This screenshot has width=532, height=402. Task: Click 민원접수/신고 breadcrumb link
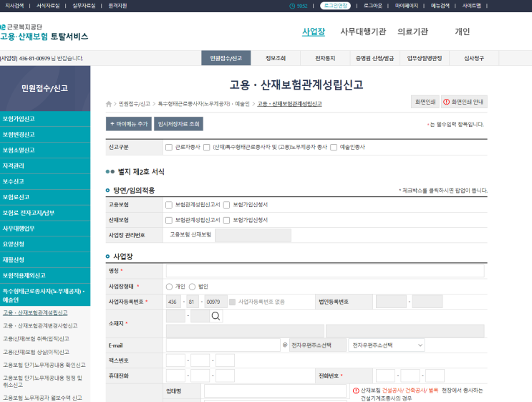point(135,104)
